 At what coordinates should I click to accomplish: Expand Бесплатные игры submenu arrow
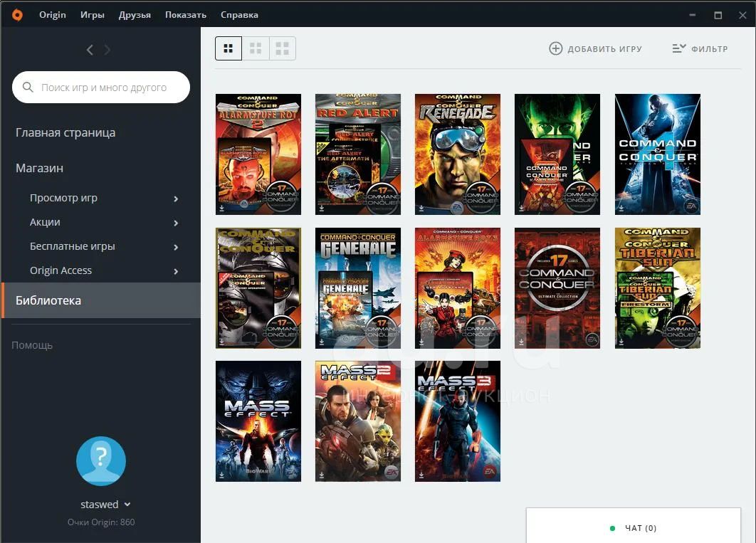pos(176,247)
